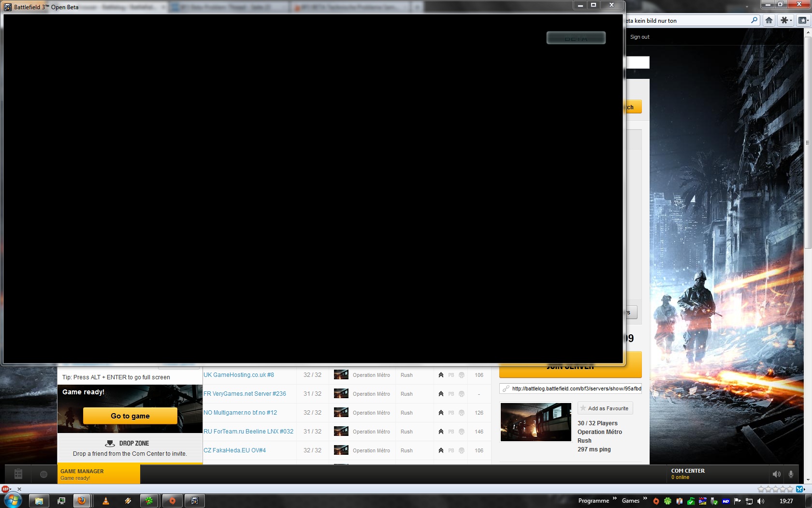The image size is (812, 508).
Task: Click the PB Punkbuster icon in NO Multigamer row
Action: coord(451,413)
